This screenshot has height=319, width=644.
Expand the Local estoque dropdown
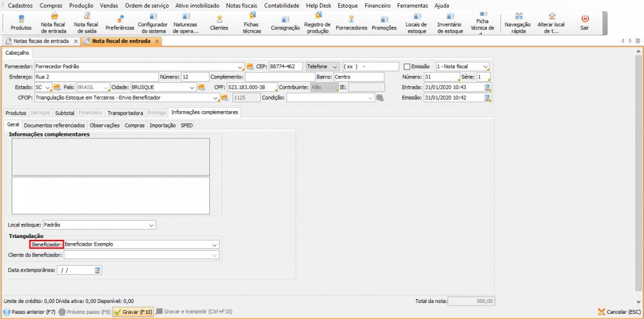151,225
